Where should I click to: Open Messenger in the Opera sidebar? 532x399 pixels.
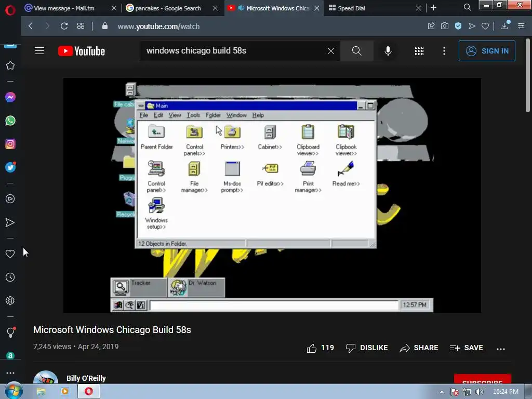(10, 97)
